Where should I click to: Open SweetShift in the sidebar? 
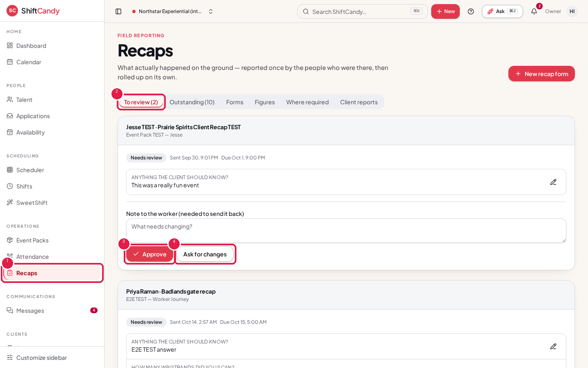[x=52, y=203]
